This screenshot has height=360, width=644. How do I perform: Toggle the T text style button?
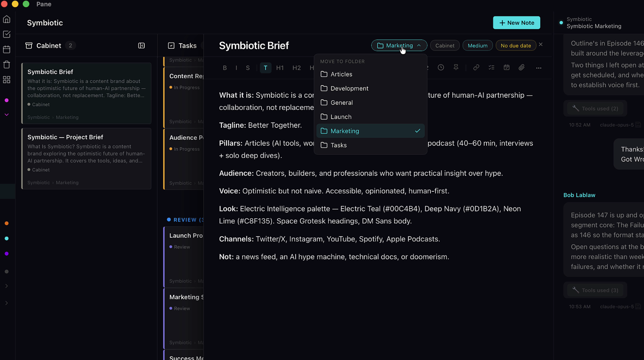tap(266, 68)
